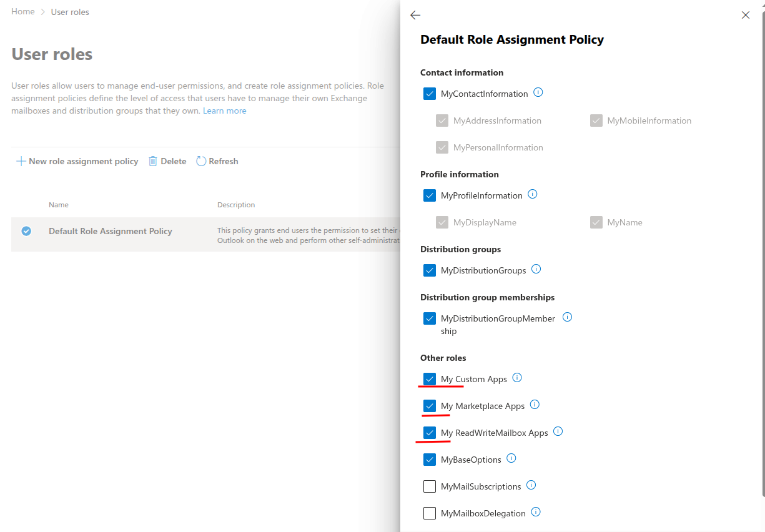Close the Default Role Assignment Policy panel

point(745,15)
